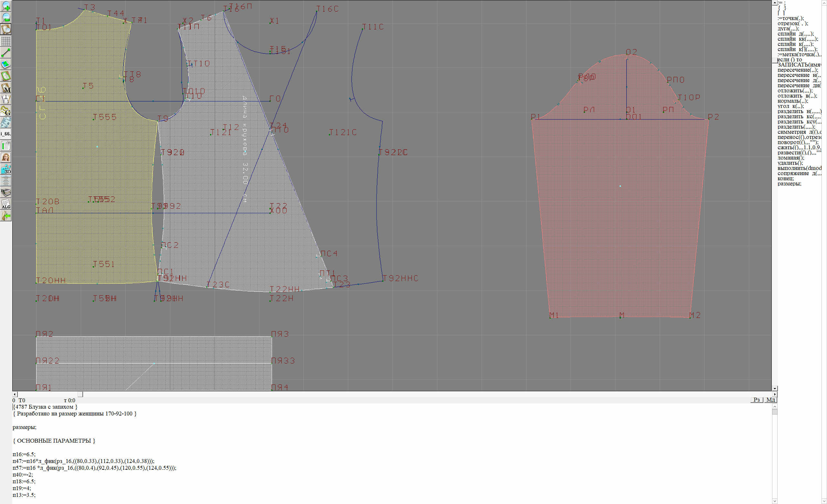Open the pattern with M icon
827x504 pixels.
tap(6, 88)
